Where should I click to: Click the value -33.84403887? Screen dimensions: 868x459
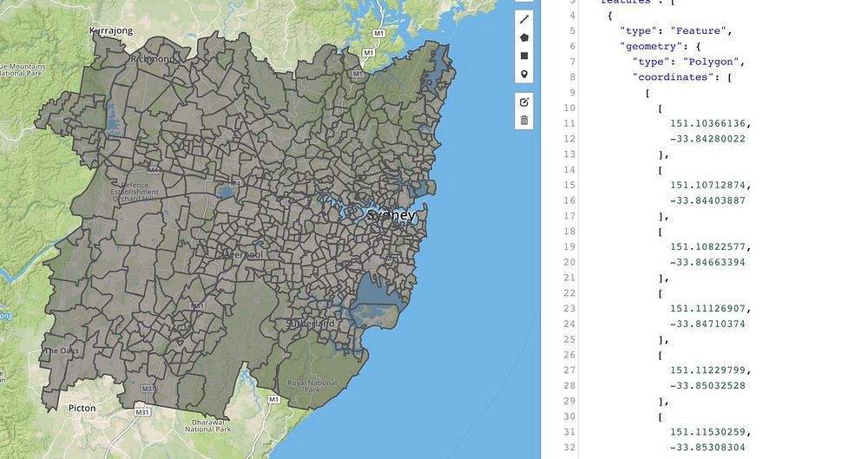708,200
